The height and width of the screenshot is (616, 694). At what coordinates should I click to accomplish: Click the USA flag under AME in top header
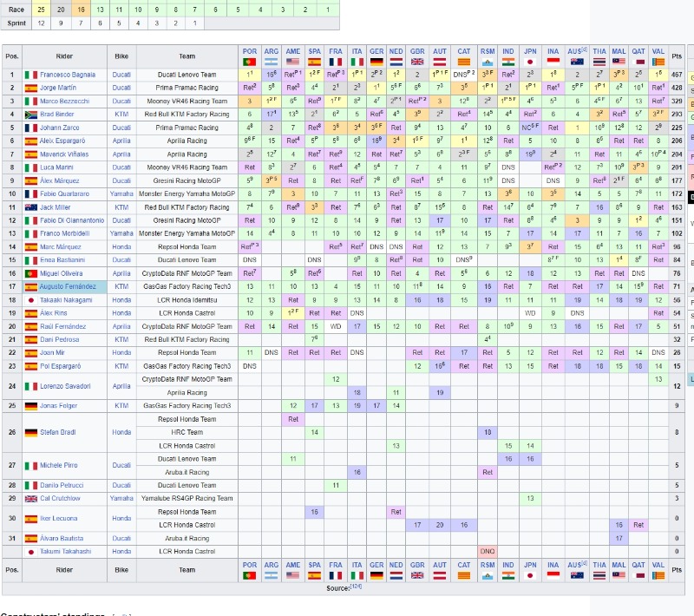(293, 62)
